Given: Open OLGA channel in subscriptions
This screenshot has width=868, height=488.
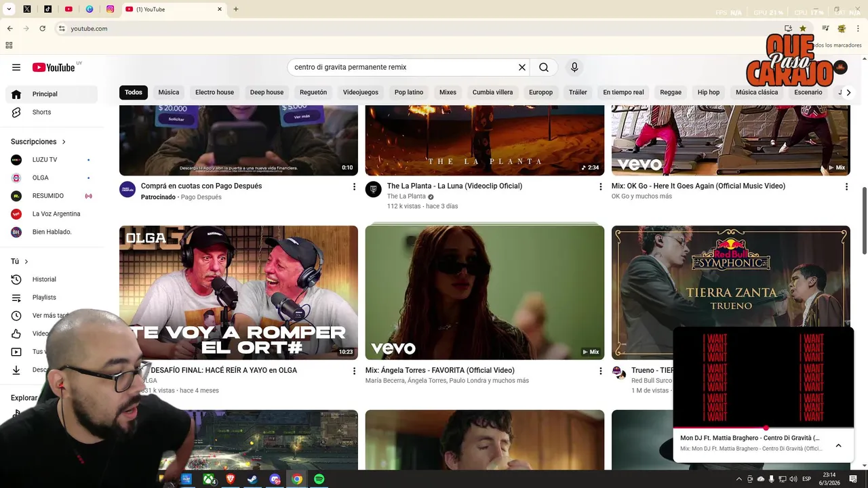Looking at the screenshot, I should (x=52, y=178).
